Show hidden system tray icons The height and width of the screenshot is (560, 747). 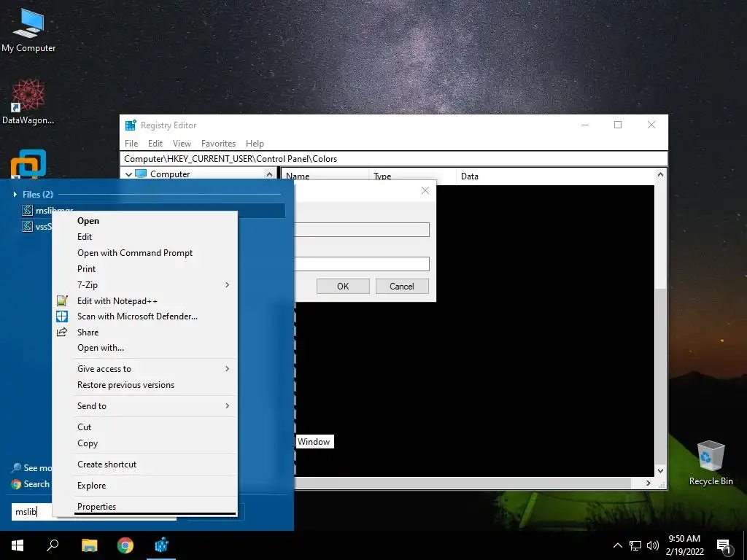[x=617, y=545]
